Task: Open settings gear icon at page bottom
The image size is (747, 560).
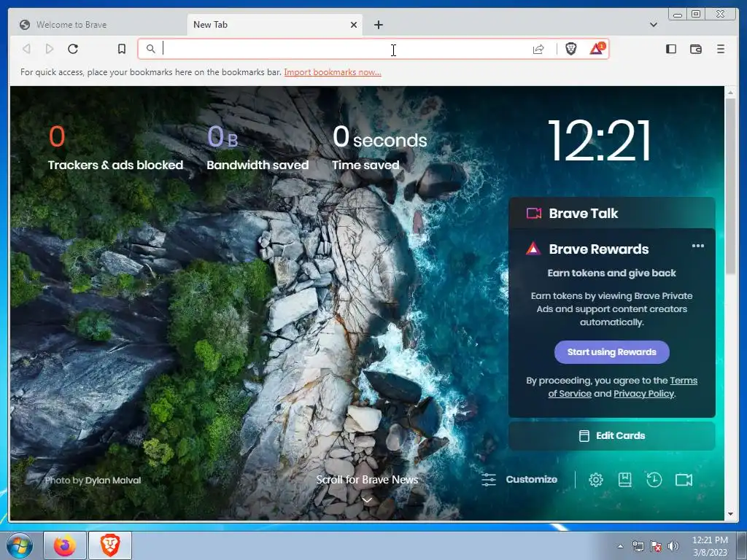Action: (x=595, y=480)
